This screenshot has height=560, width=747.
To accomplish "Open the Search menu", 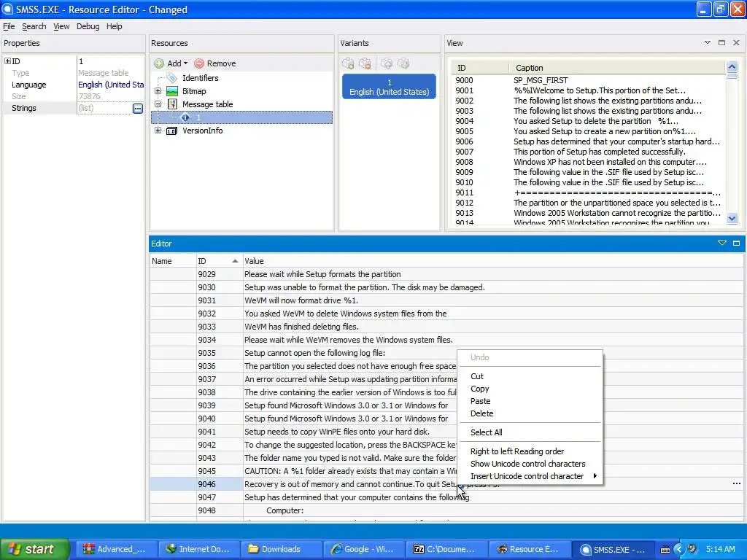I will [x=34, y=26].
